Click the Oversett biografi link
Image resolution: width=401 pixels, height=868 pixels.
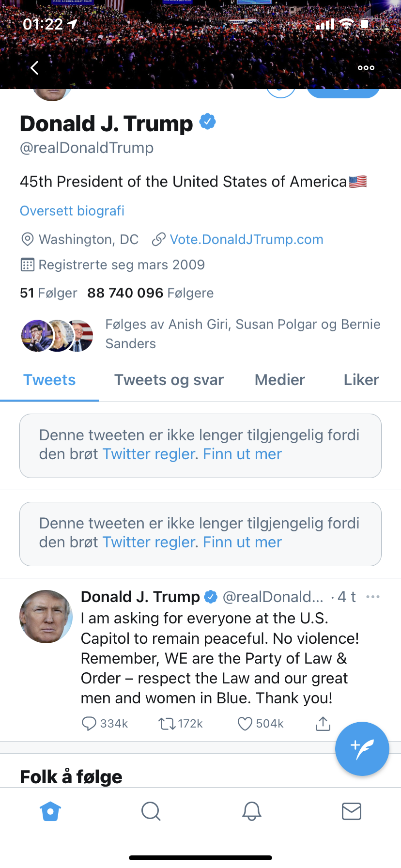pos(72,211)
